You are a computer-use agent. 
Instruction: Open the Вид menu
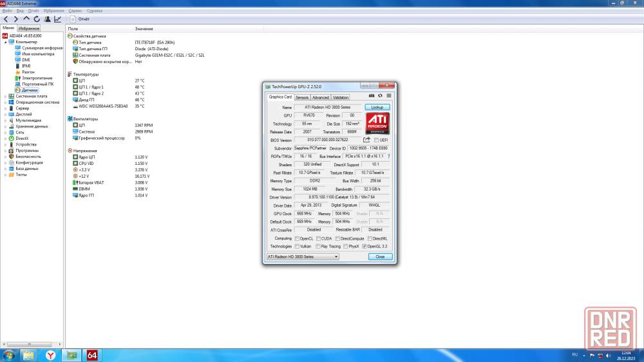(x=20, y=11)
